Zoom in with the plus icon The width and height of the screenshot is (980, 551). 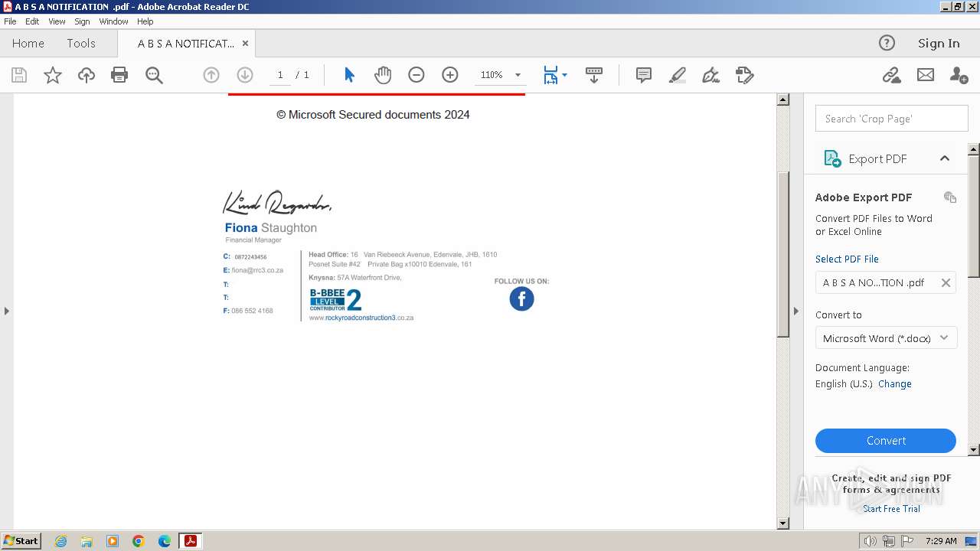pos(450,75)
